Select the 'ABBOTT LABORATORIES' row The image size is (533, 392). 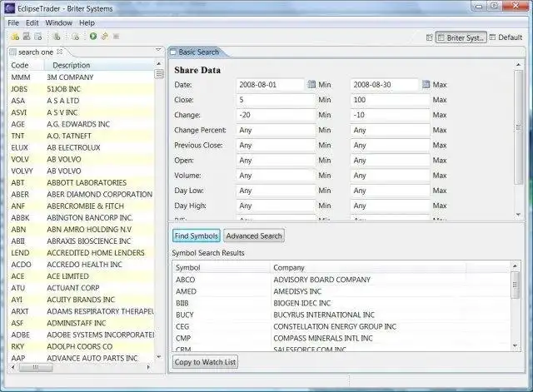(82, 183)
